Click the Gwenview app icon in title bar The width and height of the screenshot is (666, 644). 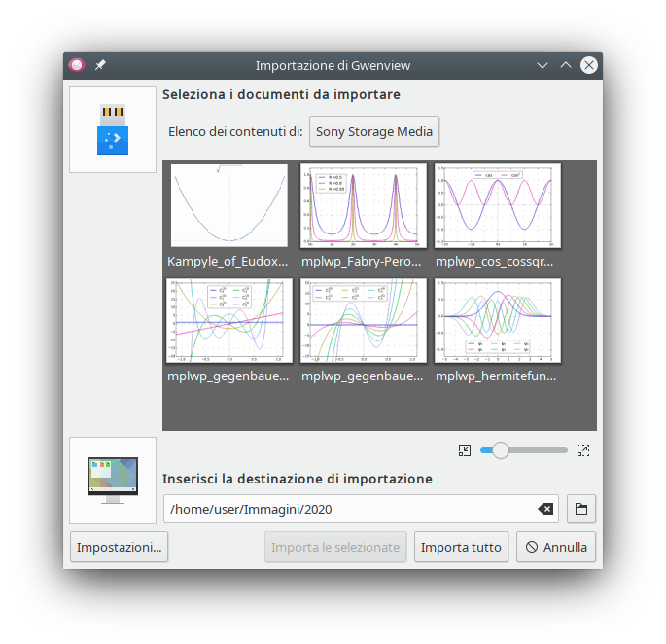coord(78,65)
